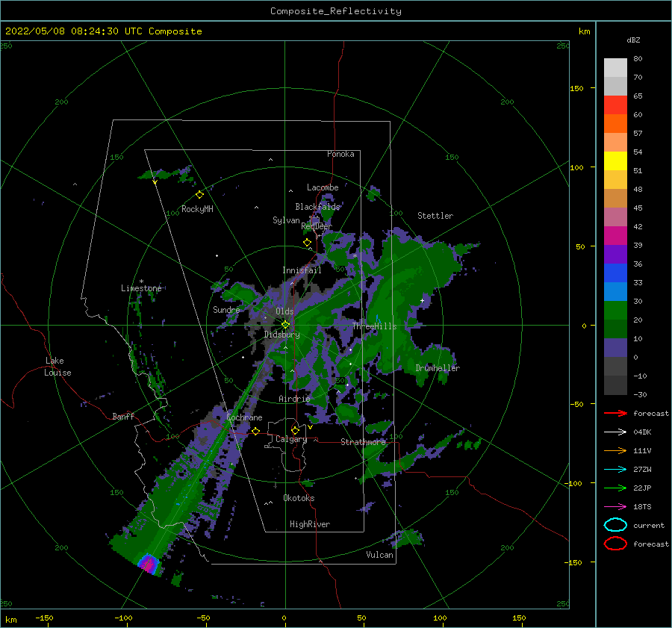
Task: Click the Calgary map label
Action: tap(291, 439)
